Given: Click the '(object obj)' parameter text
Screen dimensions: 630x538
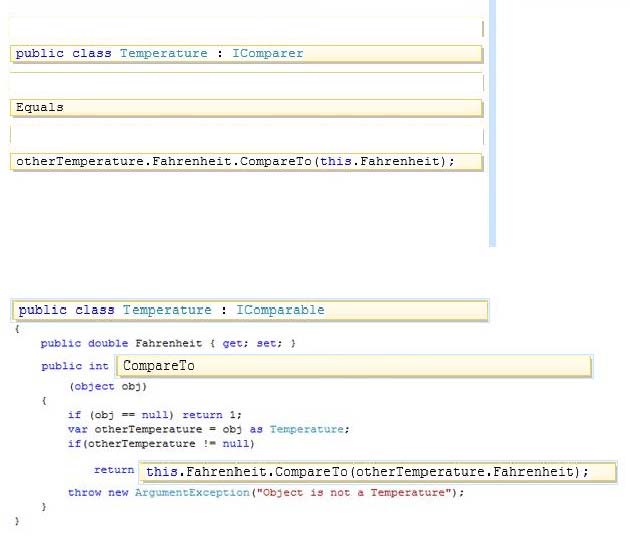Looking at the screenshot, I should pos(108,387).
